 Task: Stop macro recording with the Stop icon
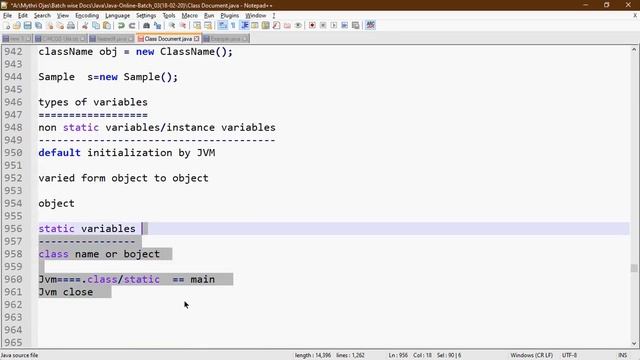click(x=323, y=25)
